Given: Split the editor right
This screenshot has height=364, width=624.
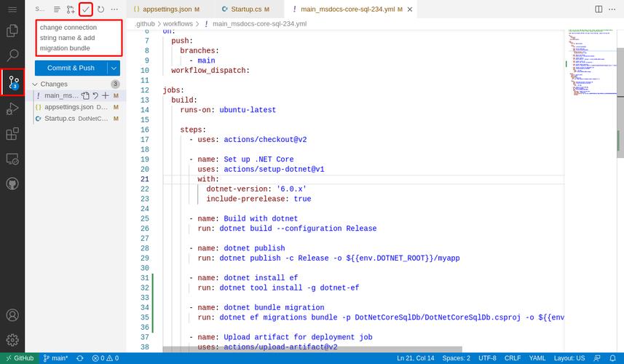Looking at the screenshot, I should (599, 9).
